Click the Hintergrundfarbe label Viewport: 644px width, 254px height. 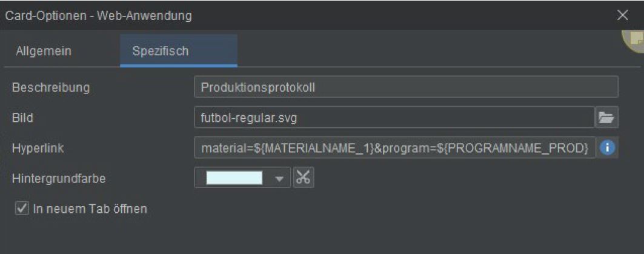point(60,178)
